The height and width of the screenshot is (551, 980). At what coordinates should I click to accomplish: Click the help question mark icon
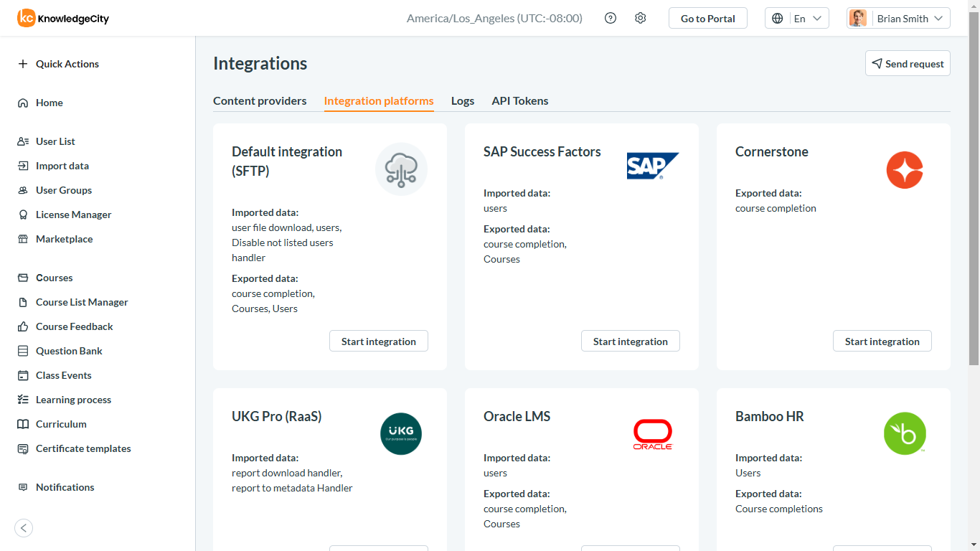coord(611,18)
